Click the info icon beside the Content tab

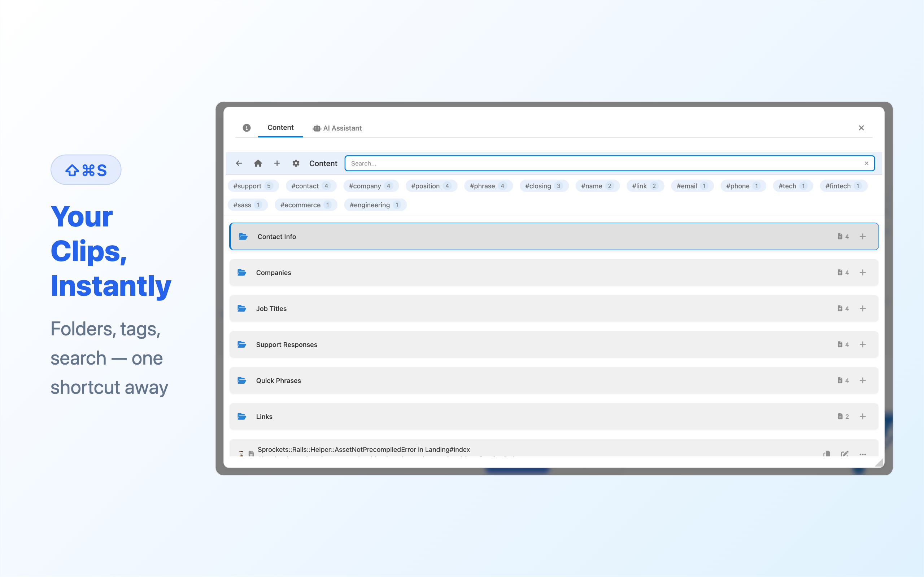(x=247, y=128)
